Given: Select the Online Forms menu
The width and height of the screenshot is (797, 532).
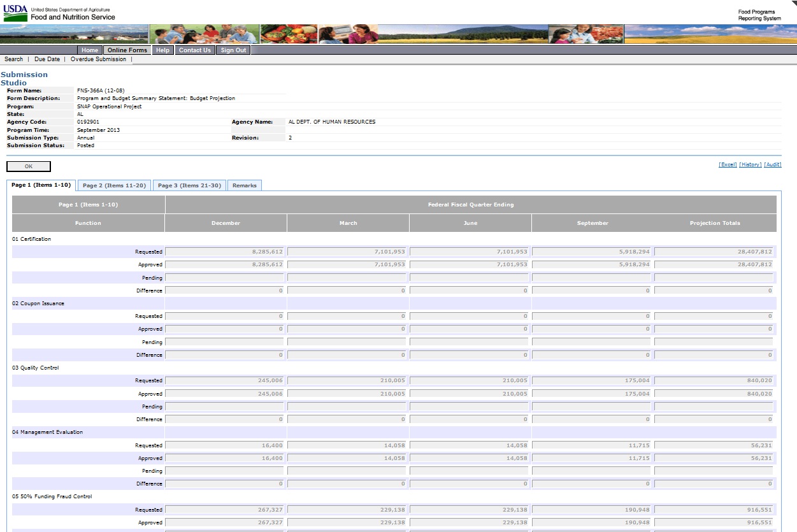Looking at the screenshot, I should pyautogui.click(x=127, y=50).
